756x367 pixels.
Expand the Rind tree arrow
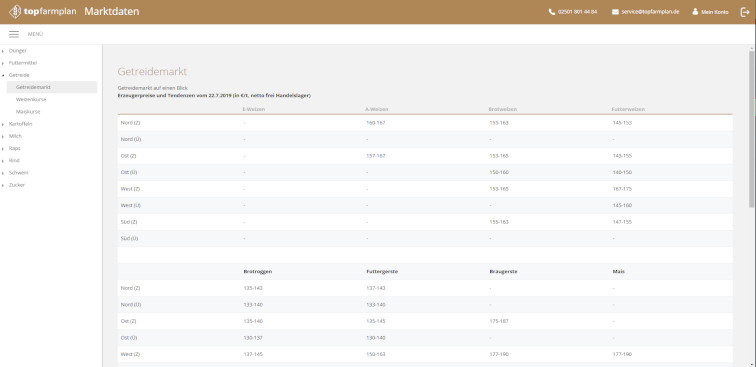(x=3, y=161)
